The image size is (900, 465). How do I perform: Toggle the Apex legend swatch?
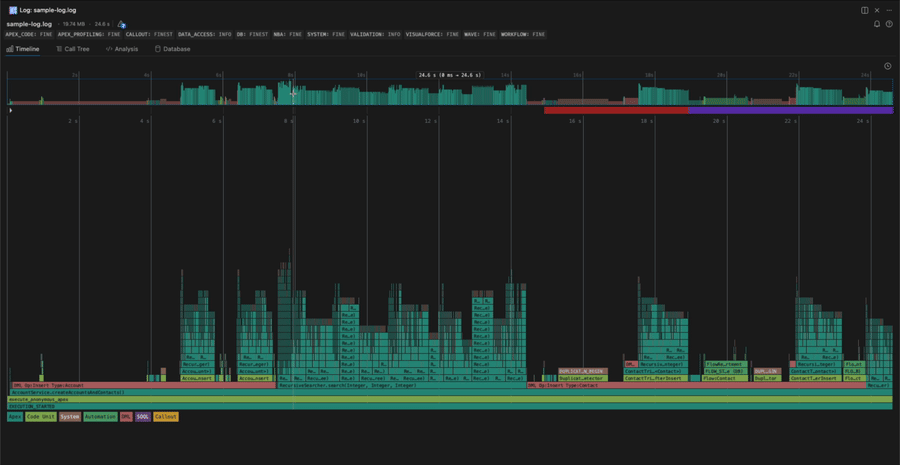[15, 417]
